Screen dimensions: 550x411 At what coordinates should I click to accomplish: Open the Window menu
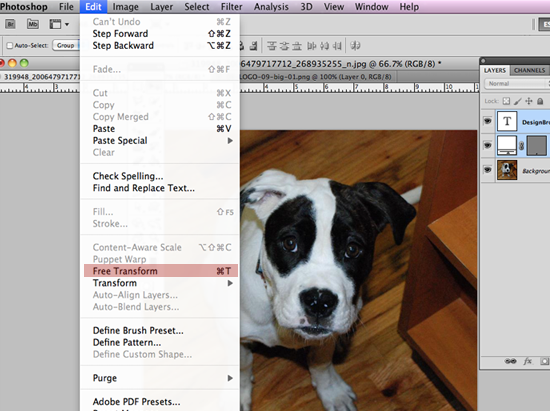pos(371,7)
